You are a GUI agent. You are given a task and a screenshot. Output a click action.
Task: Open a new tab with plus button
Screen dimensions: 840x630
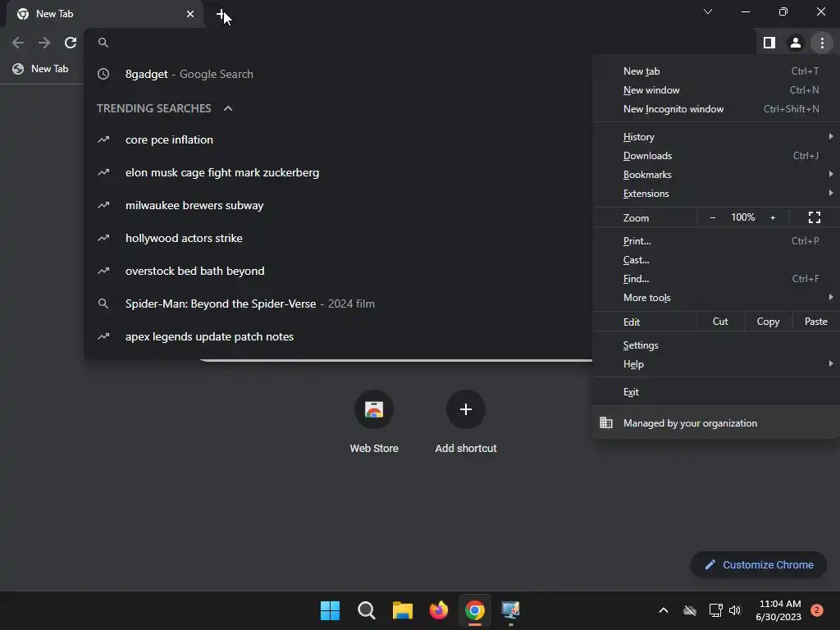point(221,14)
